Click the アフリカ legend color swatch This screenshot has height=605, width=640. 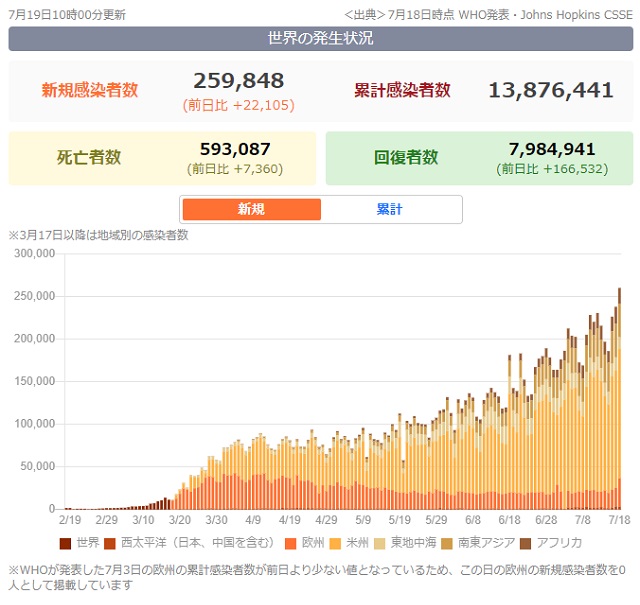[526, 543]
